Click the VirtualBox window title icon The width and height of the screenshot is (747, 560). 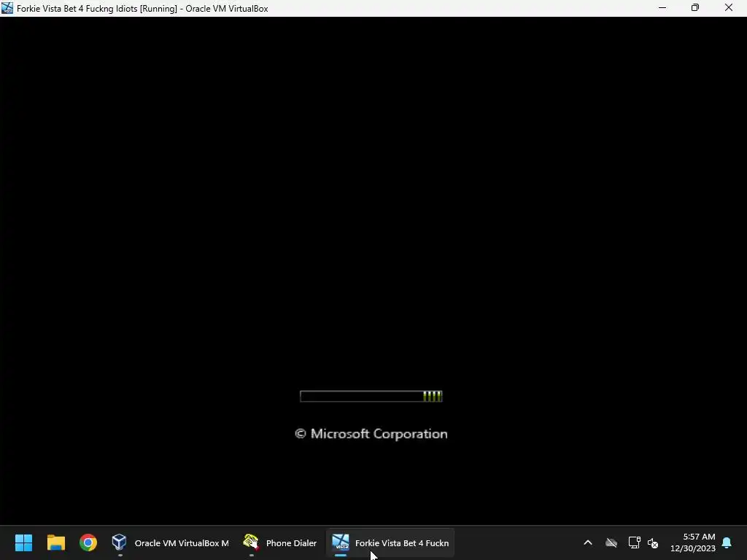[x=7, y=8]
